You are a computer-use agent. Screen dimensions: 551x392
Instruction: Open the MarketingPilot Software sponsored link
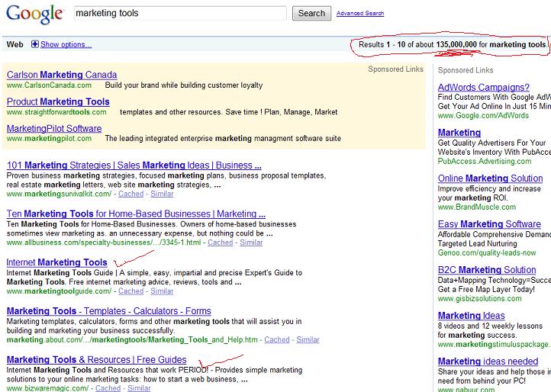(54, 129)
